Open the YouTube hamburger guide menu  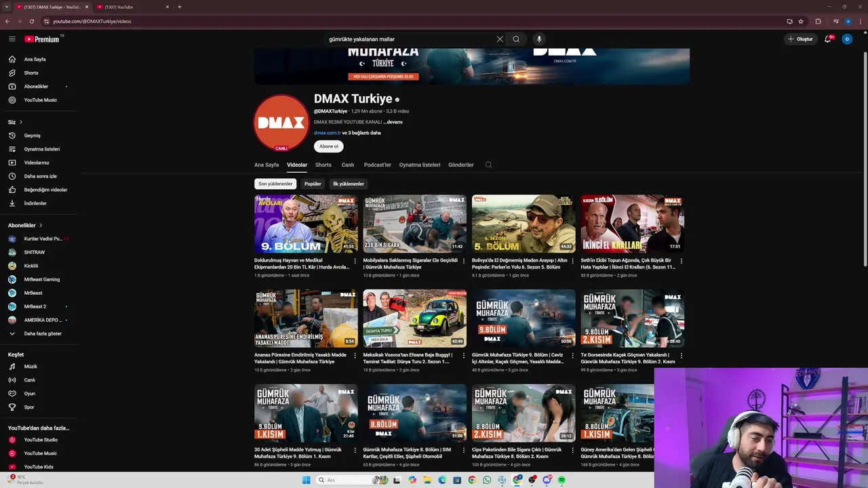(x=12, y=39)
